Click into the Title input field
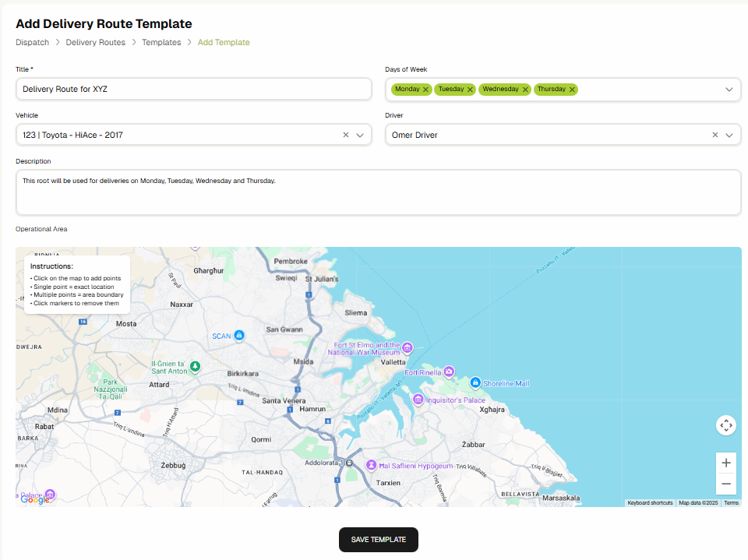The image size is (748, 560). coord(193,90)
